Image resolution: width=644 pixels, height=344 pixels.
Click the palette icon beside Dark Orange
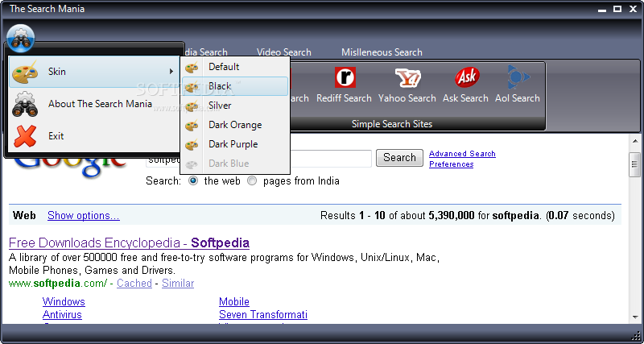(192, 125)
